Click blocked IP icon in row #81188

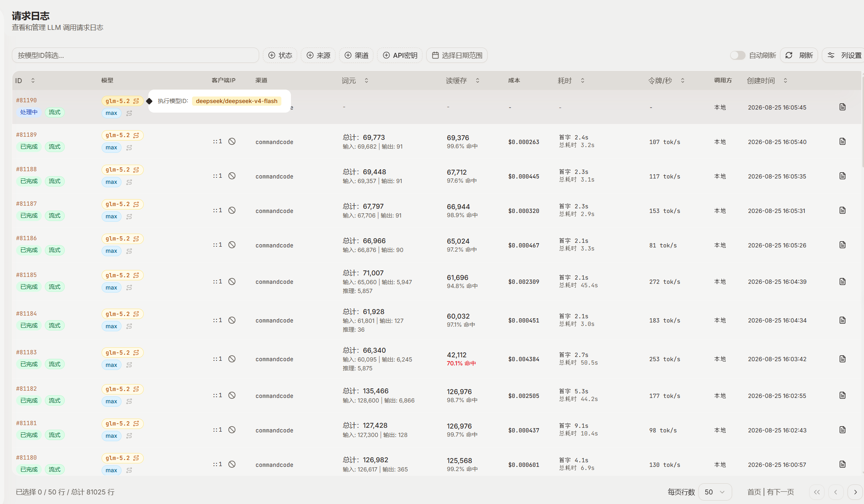pos(232,176)
